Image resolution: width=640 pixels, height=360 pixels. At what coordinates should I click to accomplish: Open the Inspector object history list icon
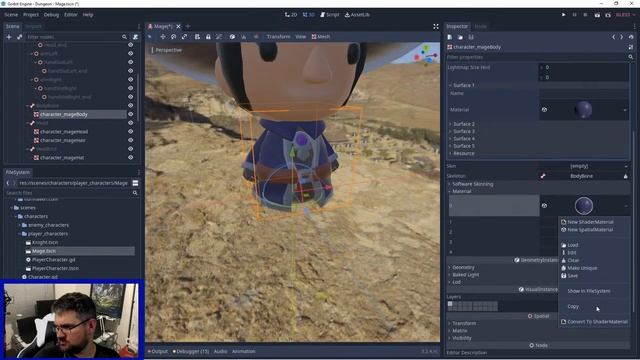tap(631, 37)
